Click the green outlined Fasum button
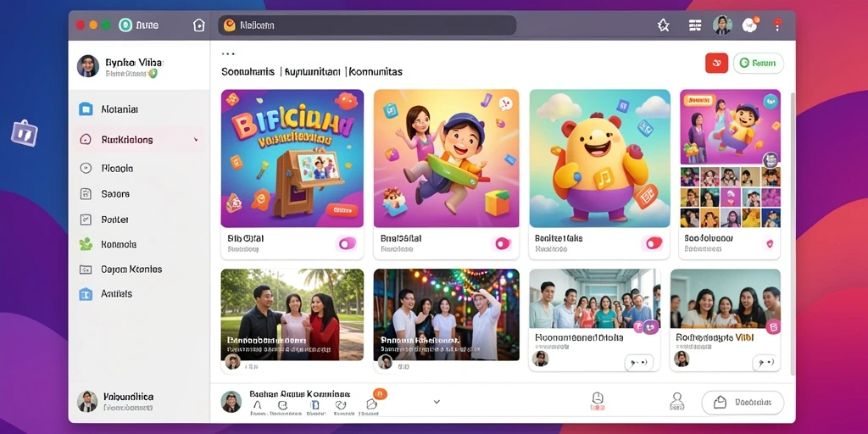This screenshot has height=434, width=868. pyautogui.click(x=758, y=63)
